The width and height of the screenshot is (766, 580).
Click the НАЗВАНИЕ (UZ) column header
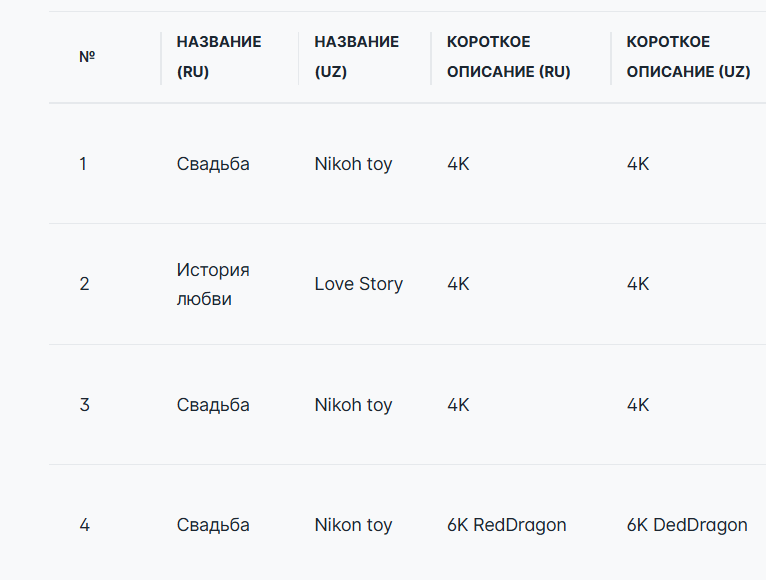click(357, 57)
